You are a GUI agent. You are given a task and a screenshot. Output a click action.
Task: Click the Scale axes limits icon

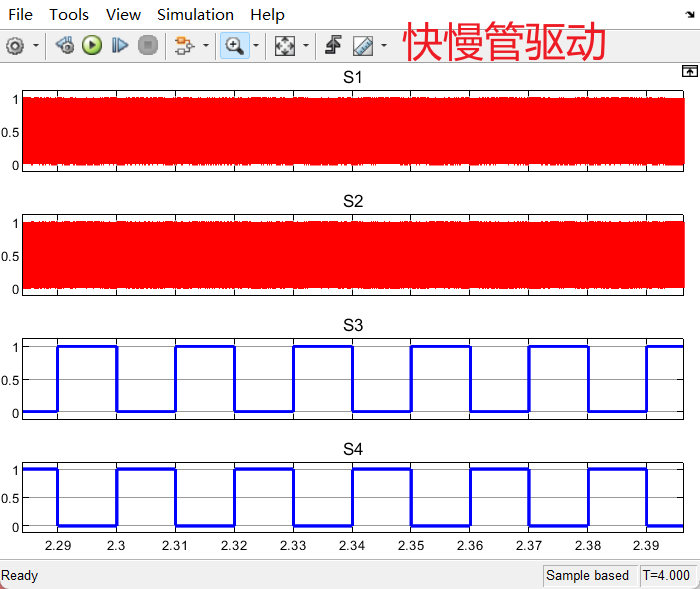[285, 45]
